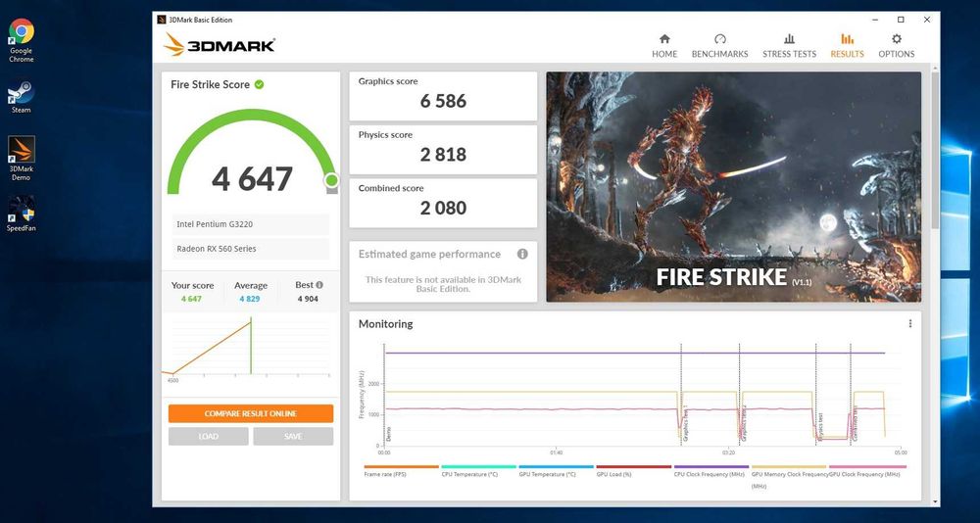Open Steam desktop shortcut
Screen dimensions: 980x523
(22, 97)
